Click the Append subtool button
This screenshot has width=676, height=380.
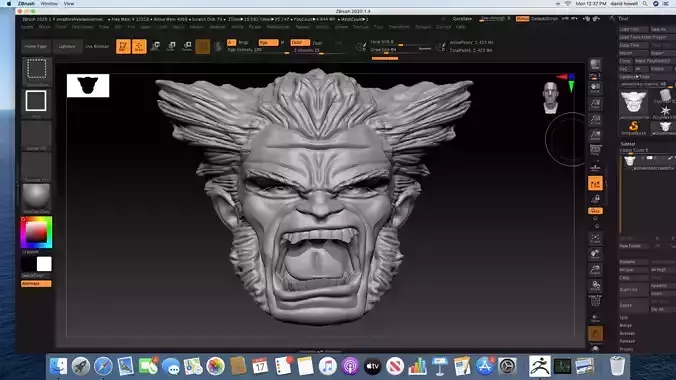click(x=663, y=286)
